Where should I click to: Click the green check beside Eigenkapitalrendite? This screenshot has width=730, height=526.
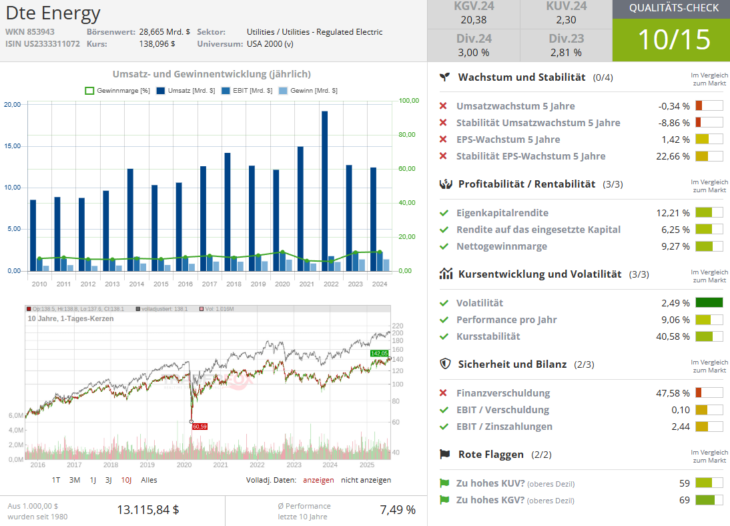[x=444, y=213]
